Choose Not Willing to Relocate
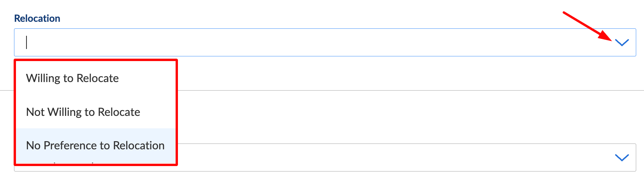644x175 pixels. click(83, 112)
